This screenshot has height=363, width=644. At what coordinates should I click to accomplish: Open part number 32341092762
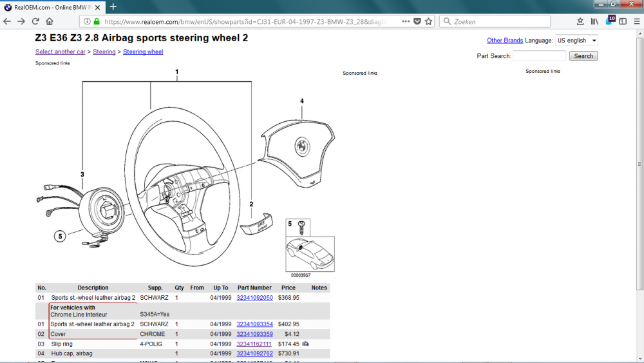click(254, 353)
